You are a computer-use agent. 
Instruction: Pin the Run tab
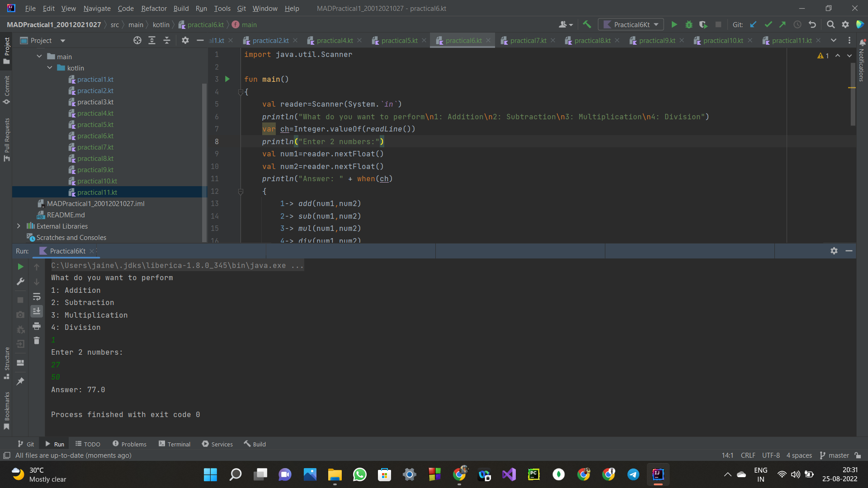20,381
